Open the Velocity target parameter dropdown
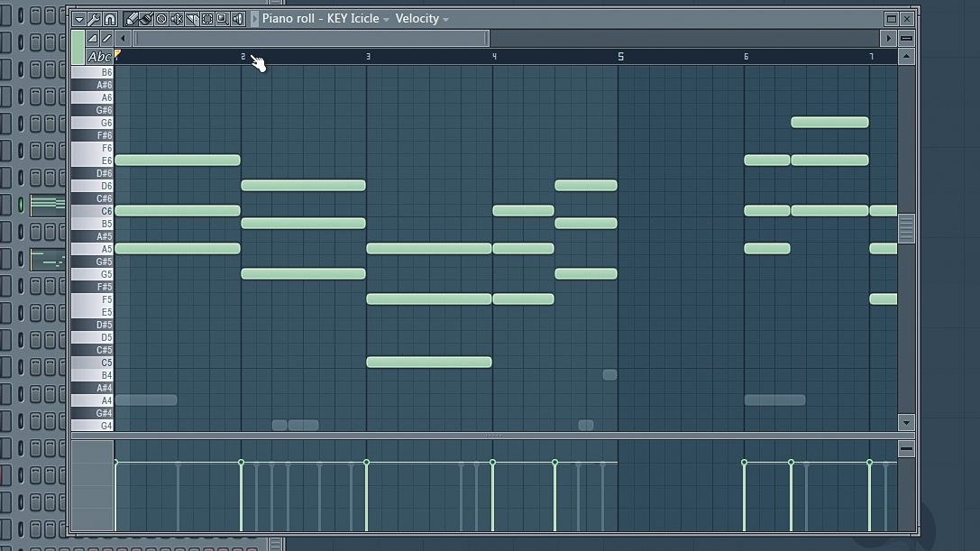Image resolution: width=980 pixels, height=551 pixels. tap(446, 18)
